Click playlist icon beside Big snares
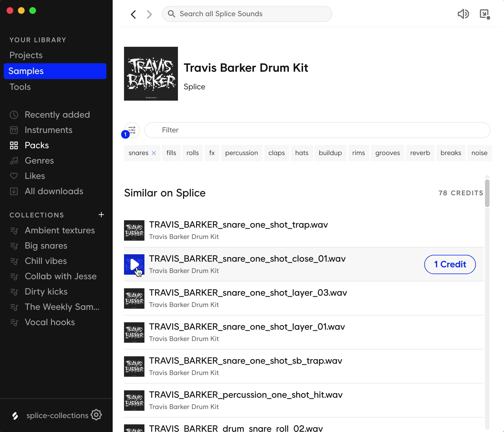504x432 pixels. [14, 246]
